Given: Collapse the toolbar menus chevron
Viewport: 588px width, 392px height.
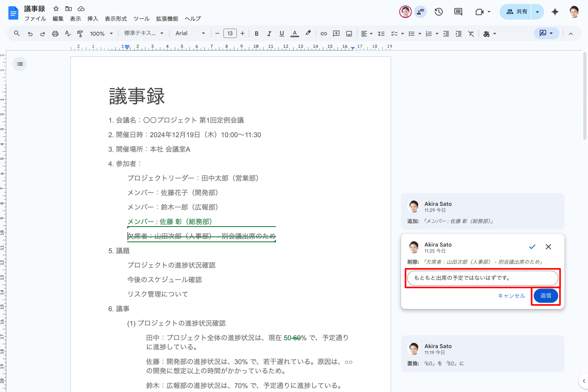Looking at the screenshot, I should [571, 34].
